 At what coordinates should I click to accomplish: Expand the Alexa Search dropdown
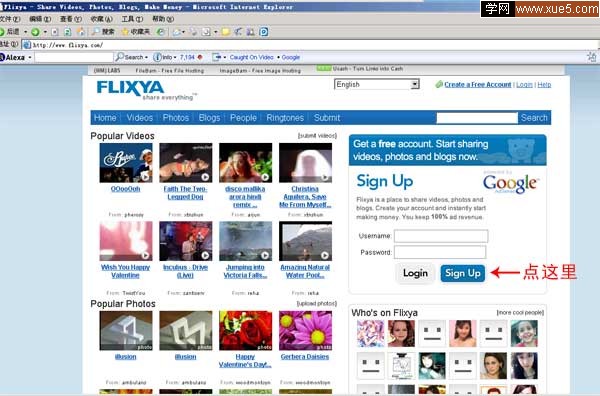point(146,57)
